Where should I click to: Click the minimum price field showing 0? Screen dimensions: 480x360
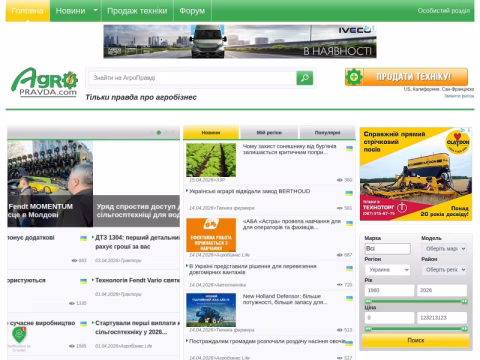(x=389, y=318)
